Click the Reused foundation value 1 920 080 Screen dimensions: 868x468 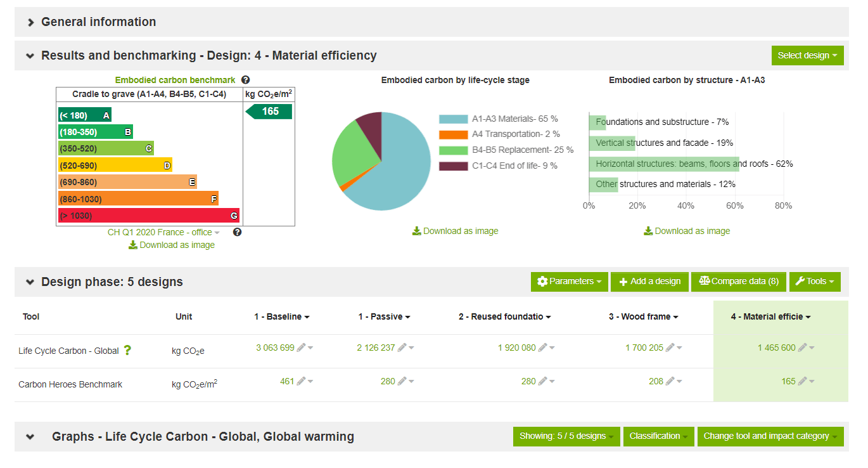click(516, 348)
